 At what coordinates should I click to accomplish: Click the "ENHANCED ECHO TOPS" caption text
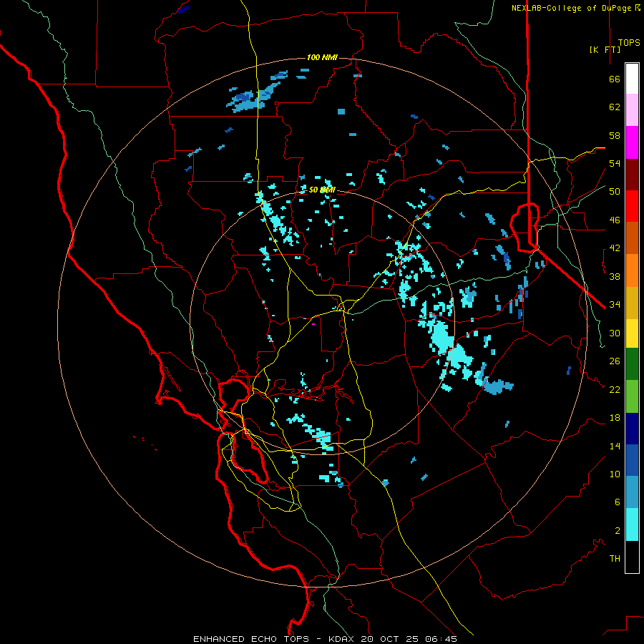251,639
